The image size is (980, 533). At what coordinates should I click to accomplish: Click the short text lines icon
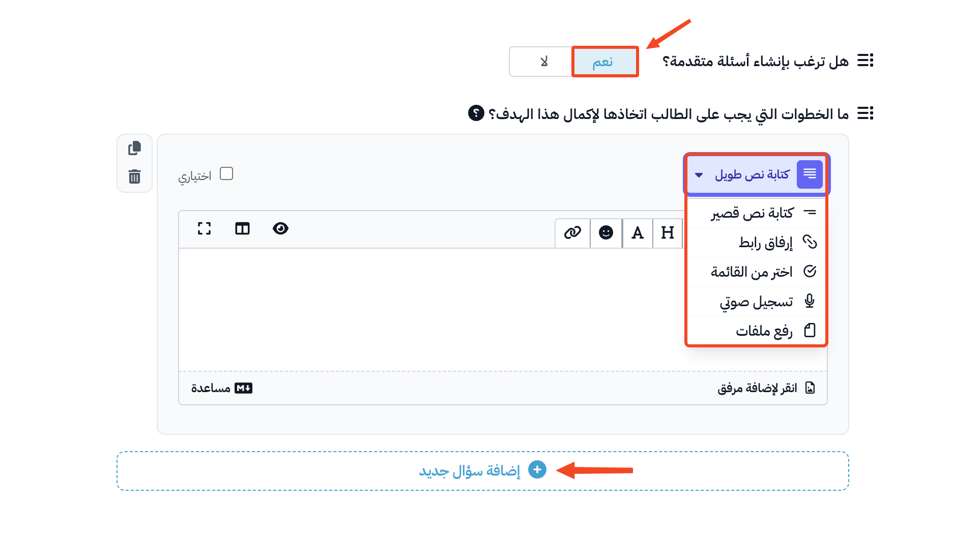point(810,212)
